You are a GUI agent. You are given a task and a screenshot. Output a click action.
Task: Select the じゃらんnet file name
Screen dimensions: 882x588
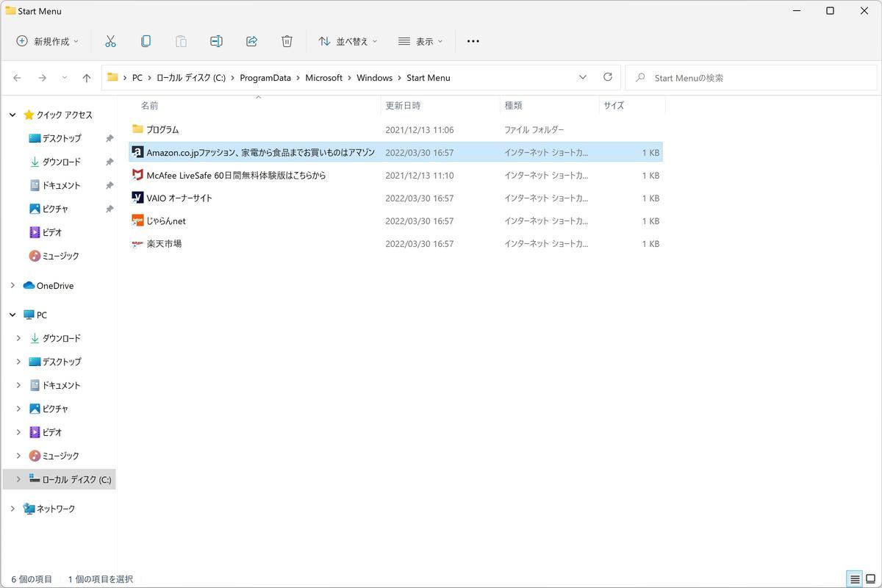click(x=166, y=220)
